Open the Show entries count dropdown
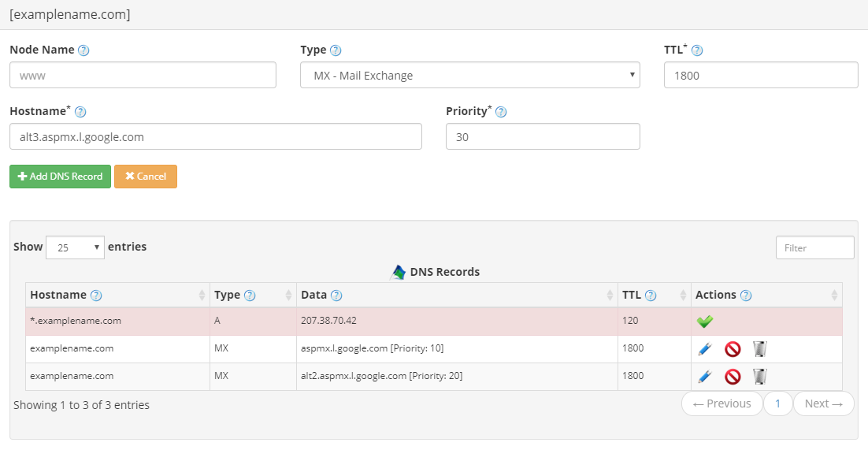This screenshot has width=868, height=450. [75, 247]
